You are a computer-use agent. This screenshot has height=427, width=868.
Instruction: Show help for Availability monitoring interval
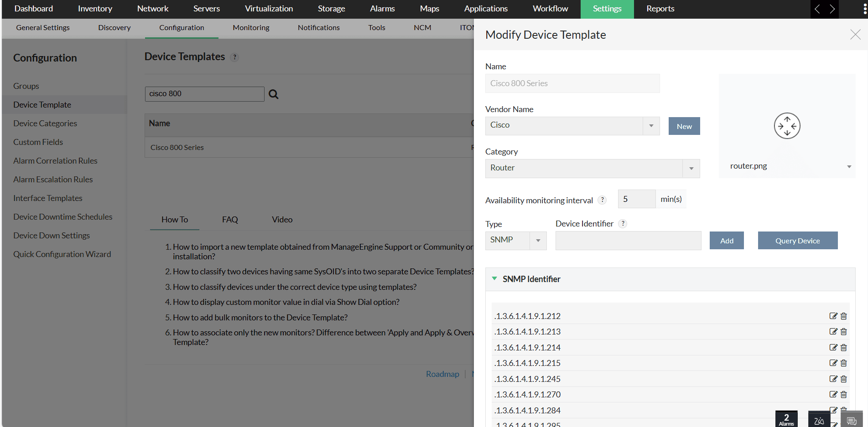tap(602, 200)
